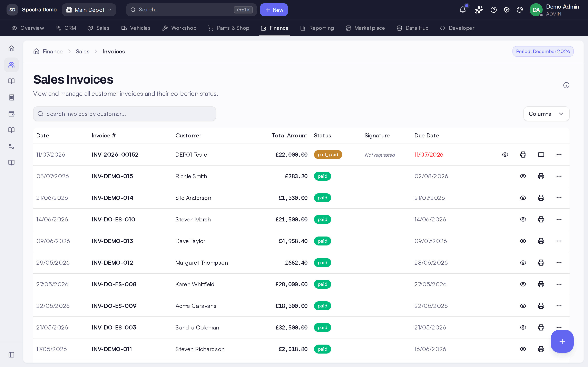588x367 pixels.
Task: View invoice INV-DO-ES-010 with eye icon
Action: click(x=523, y=219)
